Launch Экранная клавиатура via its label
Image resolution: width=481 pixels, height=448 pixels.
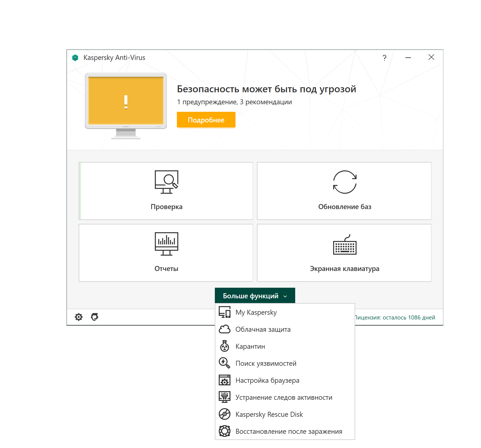tap(345, 269)
